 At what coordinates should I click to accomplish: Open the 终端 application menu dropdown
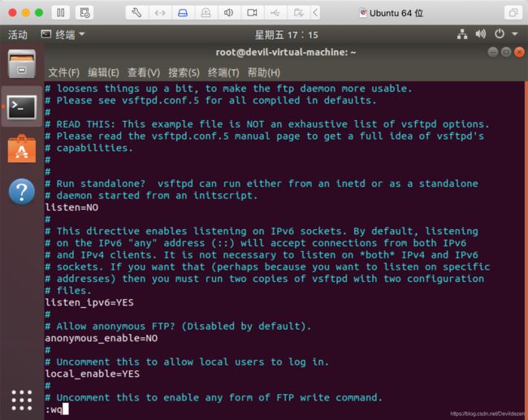tap(63, 34)
